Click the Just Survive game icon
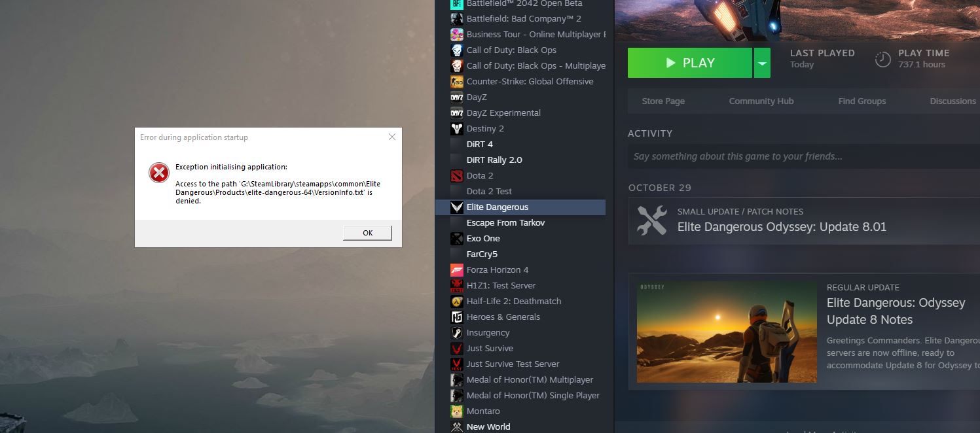Screen dimensions: 980x433 [457, 348]
